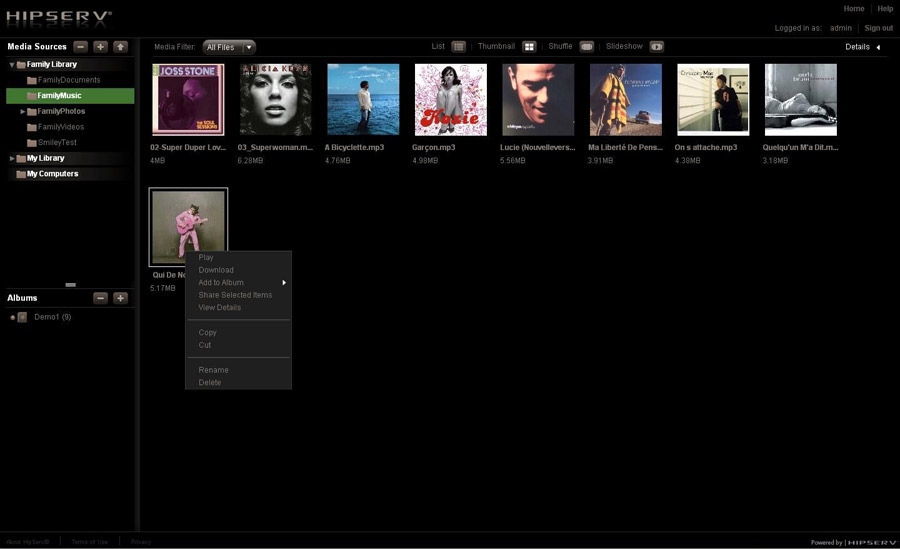
Task: Click the add album plus icon
Action: (120, 298)
